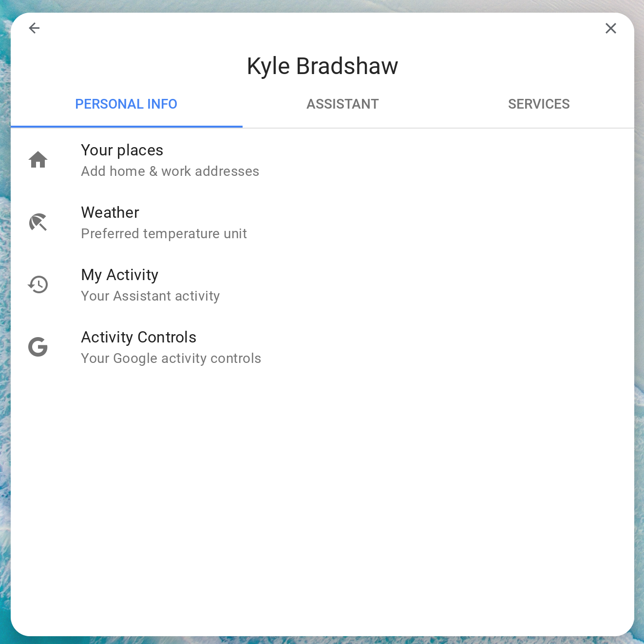Click the beach umbrella Weather icon
The height and width of the screenshot is (644, 644).
click(x=38, y=222)
